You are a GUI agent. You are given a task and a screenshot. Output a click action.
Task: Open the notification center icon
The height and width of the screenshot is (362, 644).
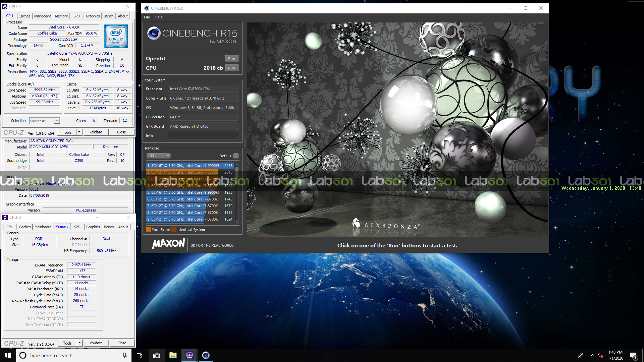pos(634,356)
